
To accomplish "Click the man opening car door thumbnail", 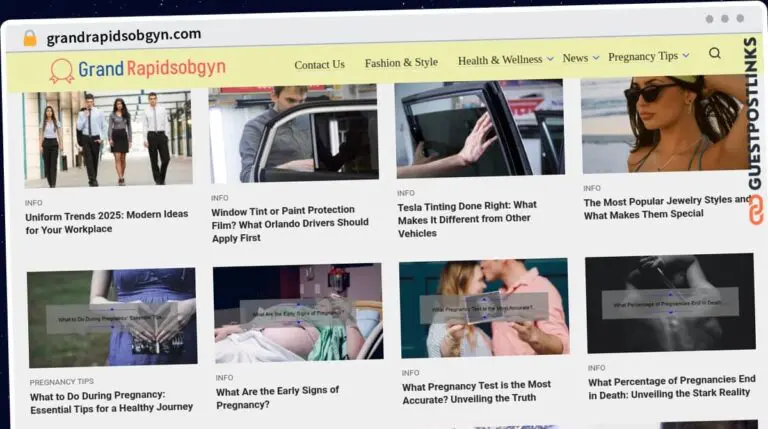I will [x=293, y=133].
